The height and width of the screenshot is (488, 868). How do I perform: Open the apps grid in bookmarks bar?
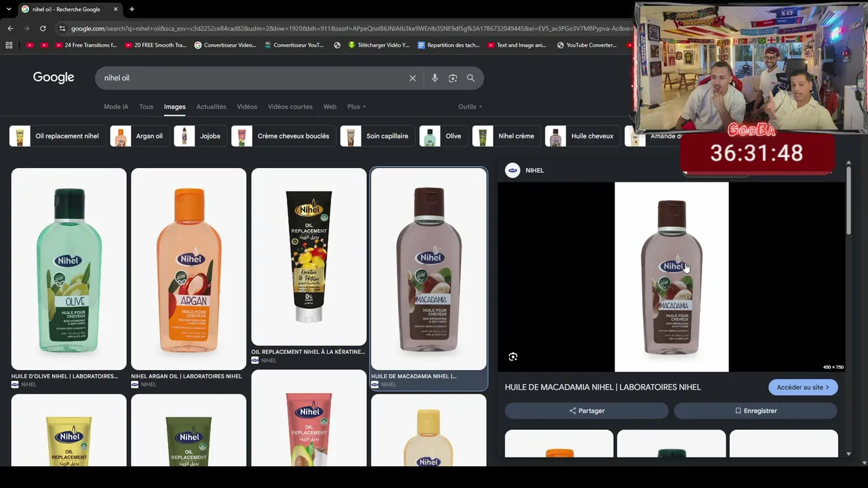coord(9,45)
